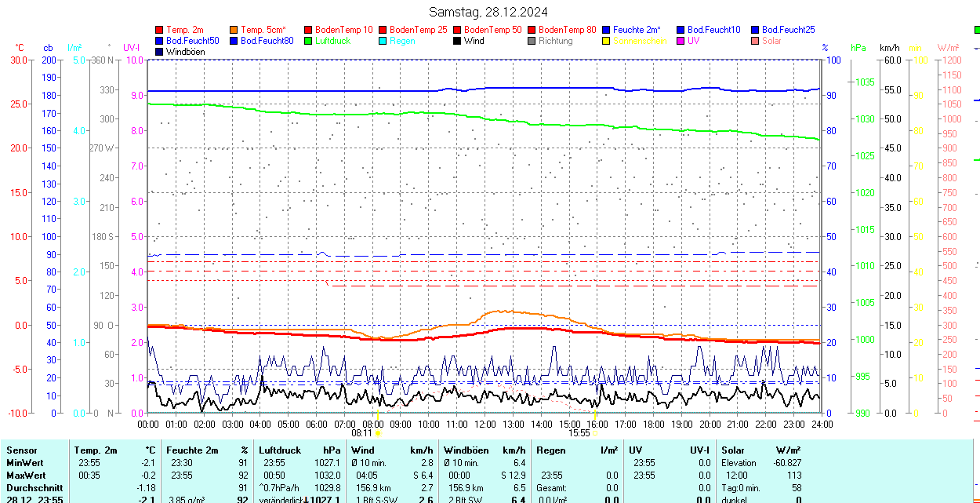Click the '180 S' wind direction axis label
This screenshot has width=980, height=503.
(103, 236)
